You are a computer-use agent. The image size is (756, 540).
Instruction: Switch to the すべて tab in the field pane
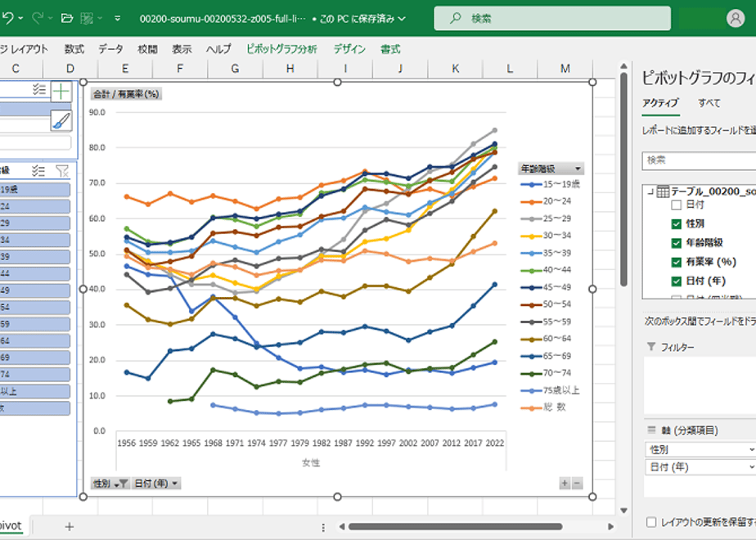tap(709, 103)
